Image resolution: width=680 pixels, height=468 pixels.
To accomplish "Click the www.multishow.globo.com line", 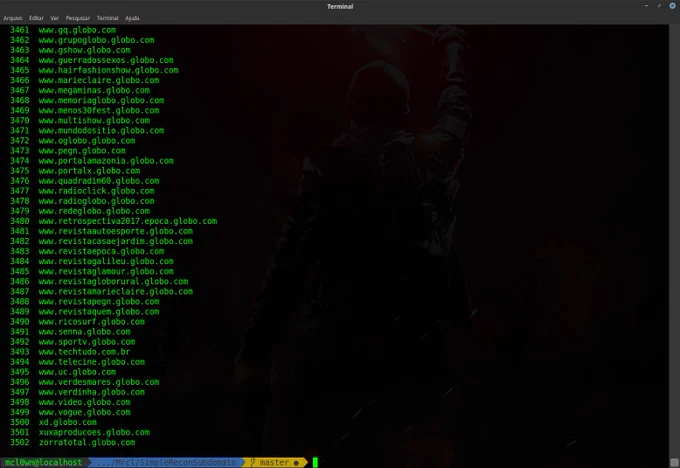I will point(94,121).
